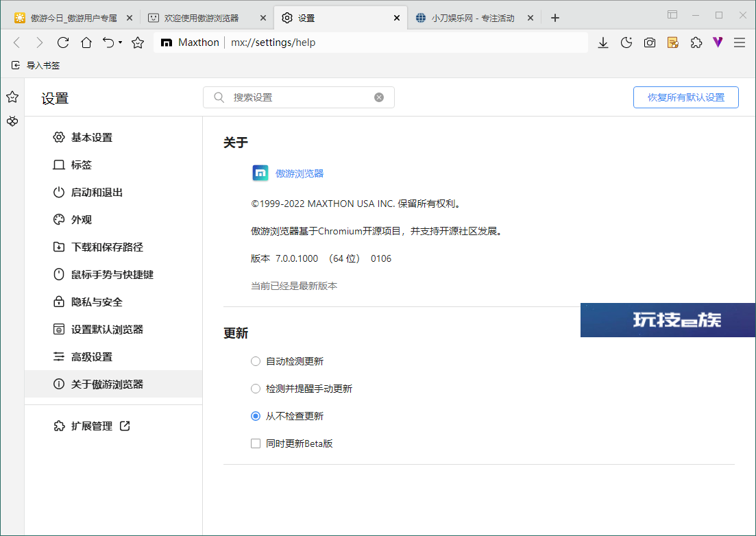Take a screenshot with the camera icon
Image resolution: width=756 pixels, height=536 pixels.
tap(650, 43)
